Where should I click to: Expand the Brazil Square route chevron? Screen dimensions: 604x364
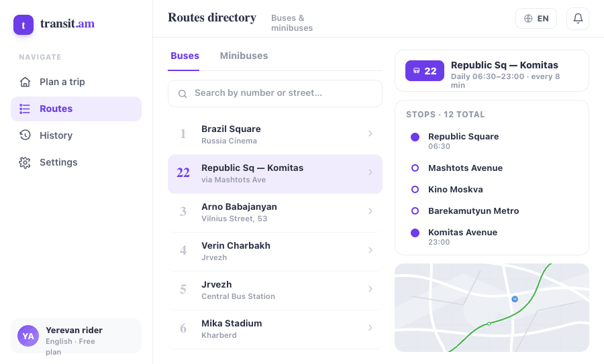coord(370,133)
